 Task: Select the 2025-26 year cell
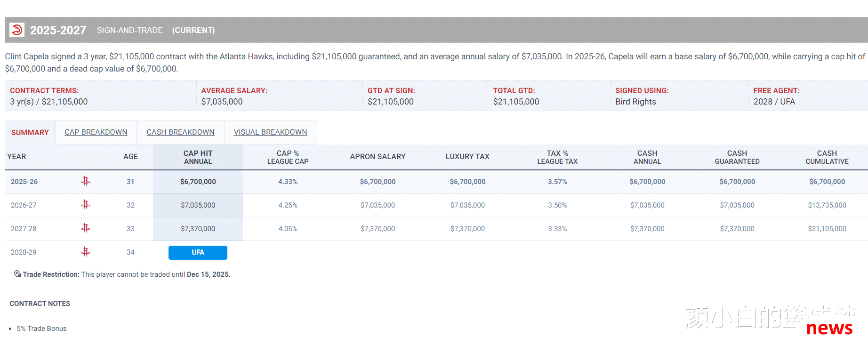coord(24,182)
